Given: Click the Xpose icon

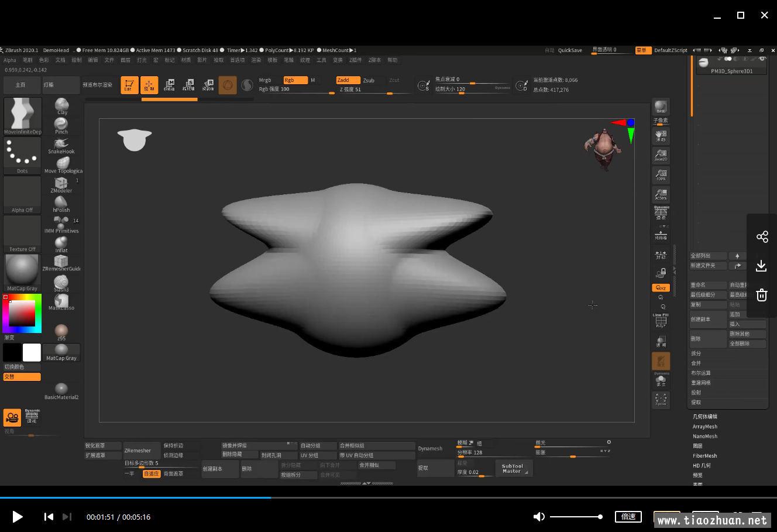Looking at the screenshot, I should tap(661, 400).
